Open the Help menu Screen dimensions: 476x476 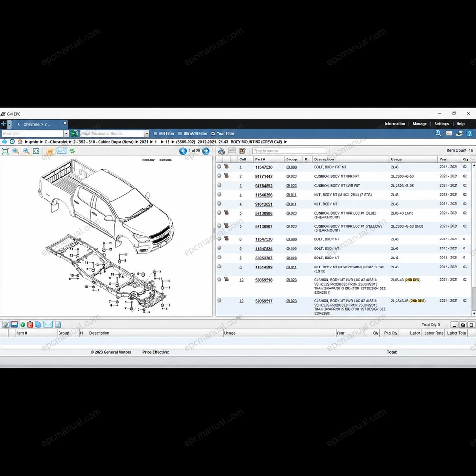point(460,124)
